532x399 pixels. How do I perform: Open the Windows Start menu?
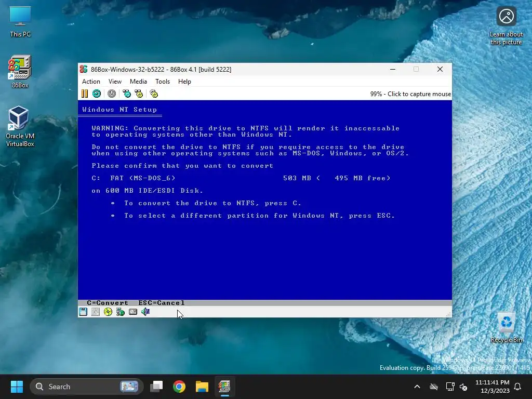17,387
